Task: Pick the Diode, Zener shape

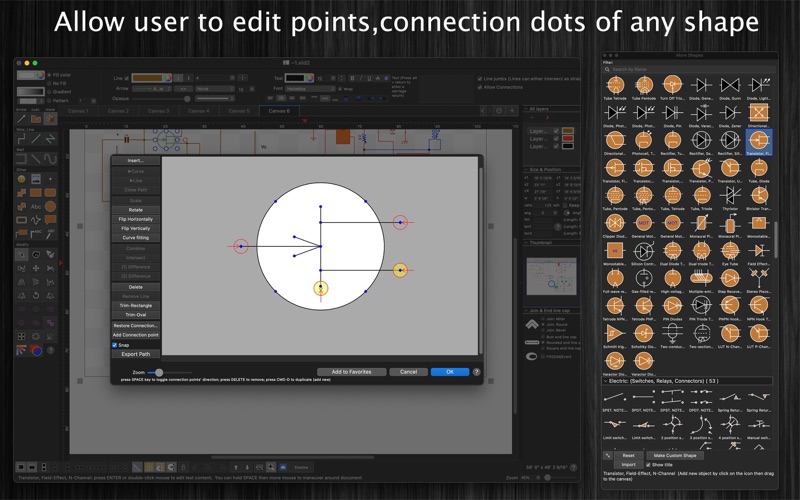Action: click(730, 113)
